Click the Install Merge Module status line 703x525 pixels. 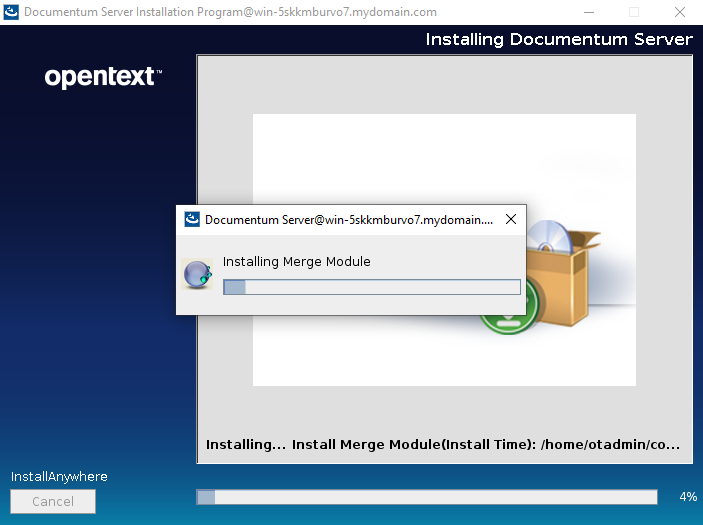click(443, 444)
